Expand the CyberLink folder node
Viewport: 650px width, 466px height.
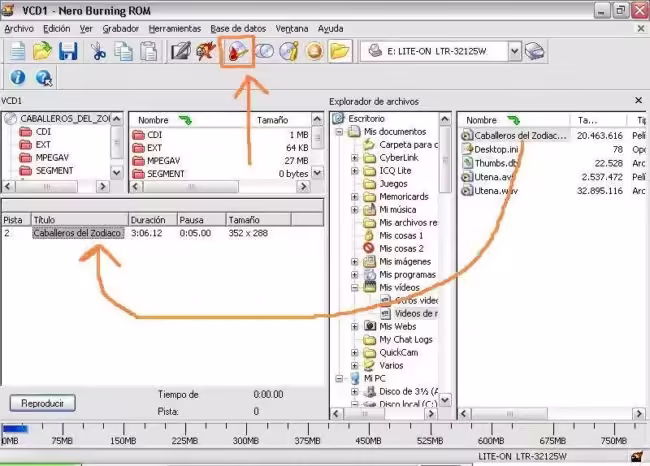point(355,158)
